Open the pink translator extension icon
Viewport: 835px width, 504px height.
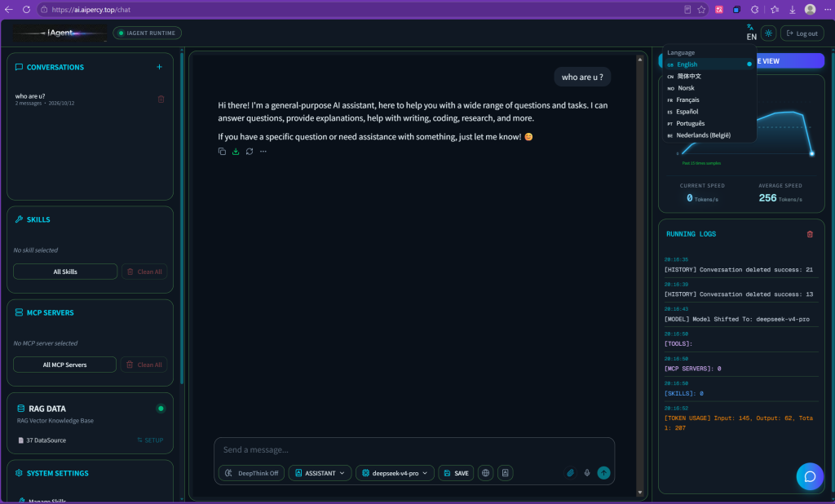coord(719,10)
